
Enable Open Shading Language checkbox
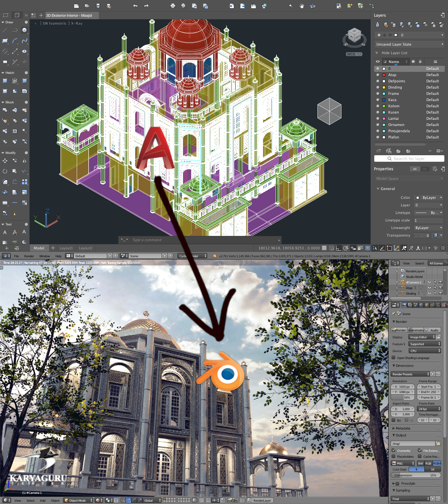click(394, 358)
